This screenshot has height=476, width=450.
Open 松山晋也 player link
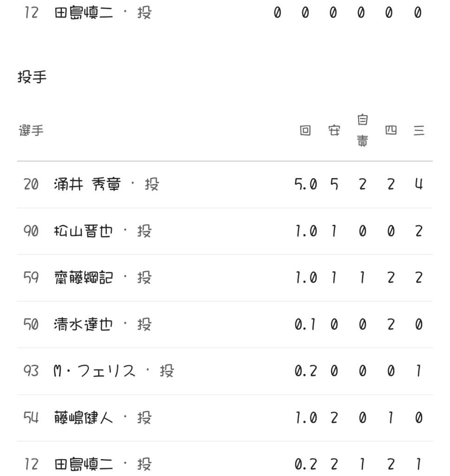[x=83, y=231]
